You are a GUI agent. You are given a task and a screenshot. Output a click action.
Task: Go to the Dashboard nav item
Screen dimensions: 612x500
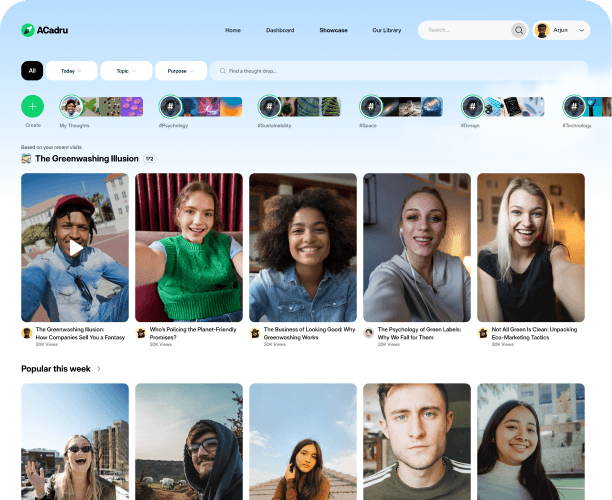coord(280,30)
